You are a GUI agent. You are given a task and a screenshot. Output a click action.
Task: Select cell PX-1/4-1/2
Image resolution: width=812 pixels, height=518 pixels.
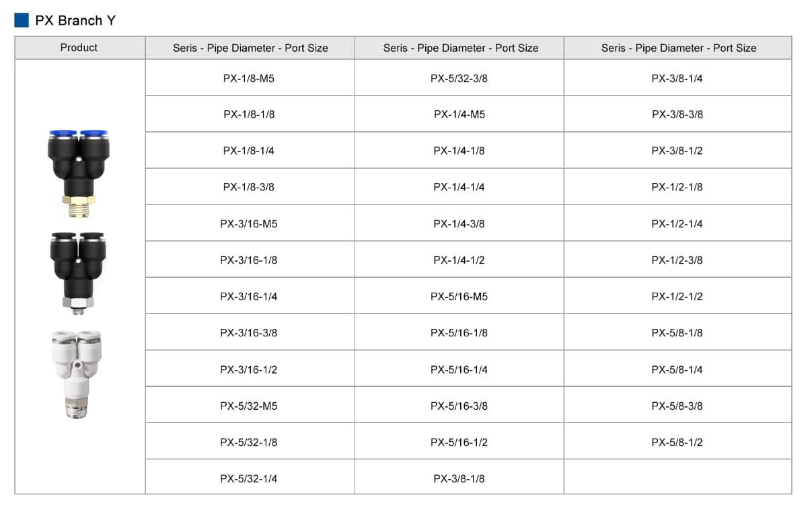[x=459, y=260]
